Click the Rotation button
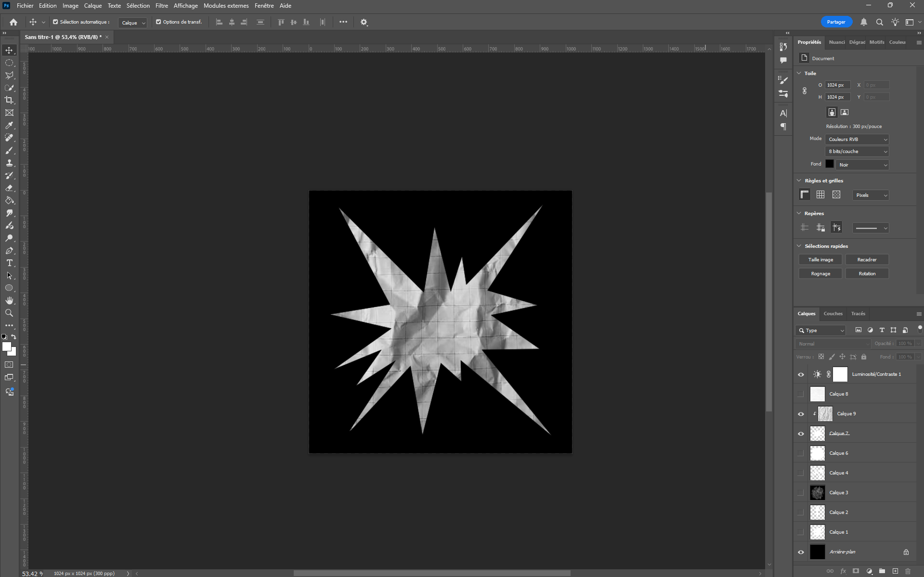This screenshot has height=577, width=924. pyautogui.click(x=867, y=273)
